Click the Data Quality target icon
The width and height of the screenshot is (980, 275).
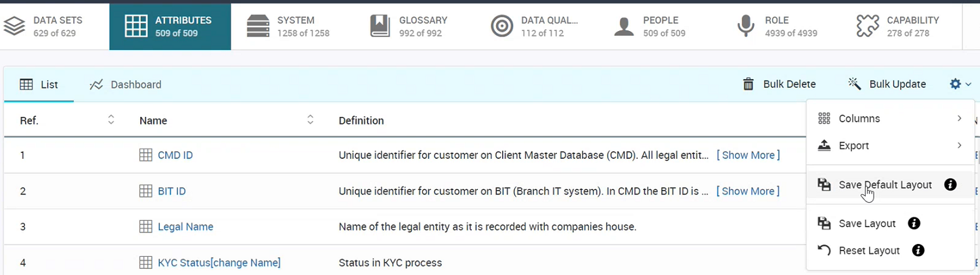[502, 26]
